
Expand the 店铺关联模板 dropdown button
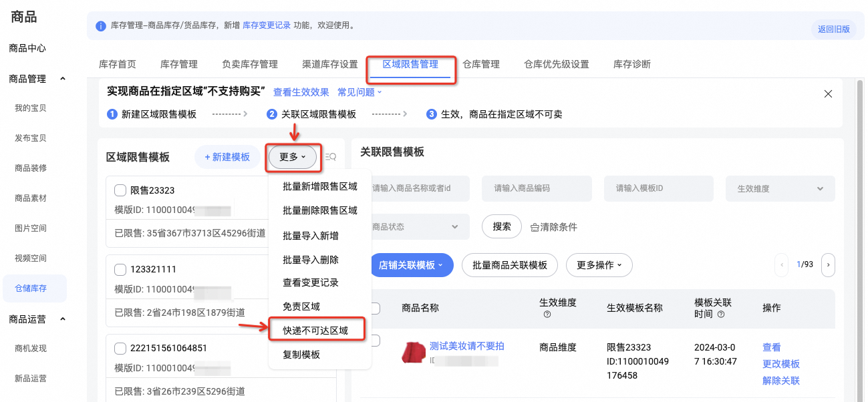[x=411, y=265]
